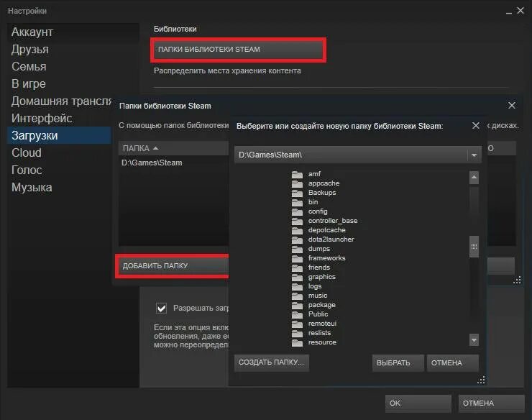Select the Загрузки settings section

pyautogui.click(x=60, y=135)
